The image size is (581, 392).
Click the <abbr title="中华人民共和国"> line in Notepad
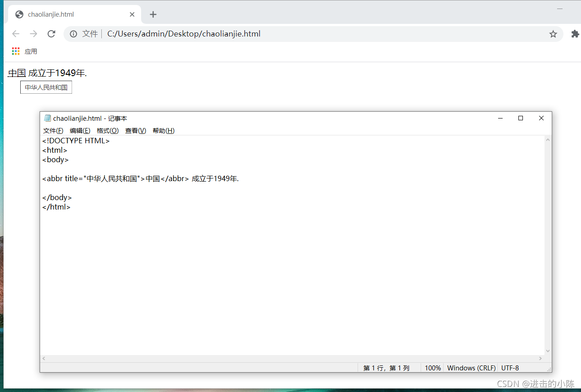141,178
